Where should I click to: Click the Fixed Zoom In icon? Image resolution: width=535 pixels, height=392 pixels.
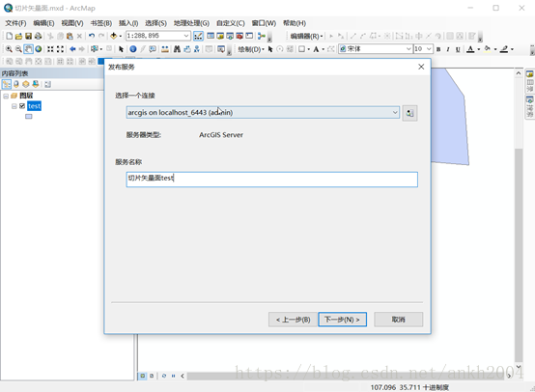50,49
